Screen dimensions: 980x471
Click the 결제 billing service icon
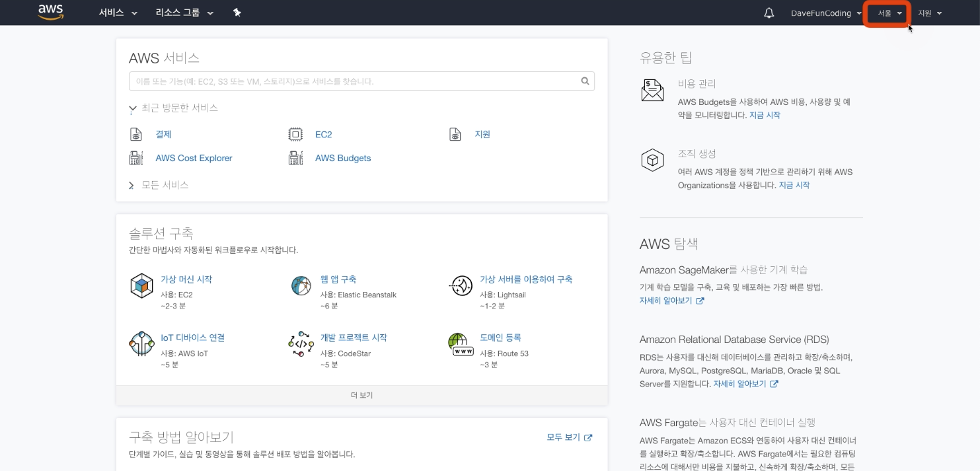point(136,134)
